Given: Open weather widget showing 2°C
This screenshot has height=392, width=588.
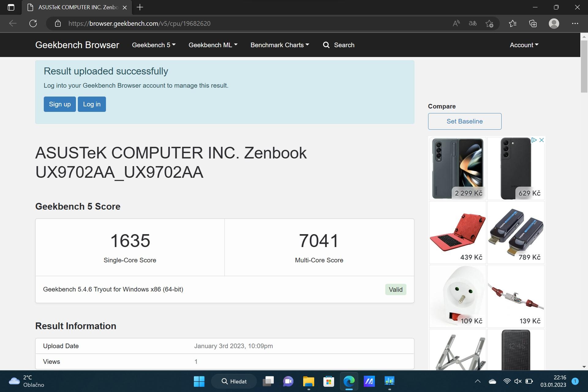Looking at the screenshot, I should tap(27, 381).
